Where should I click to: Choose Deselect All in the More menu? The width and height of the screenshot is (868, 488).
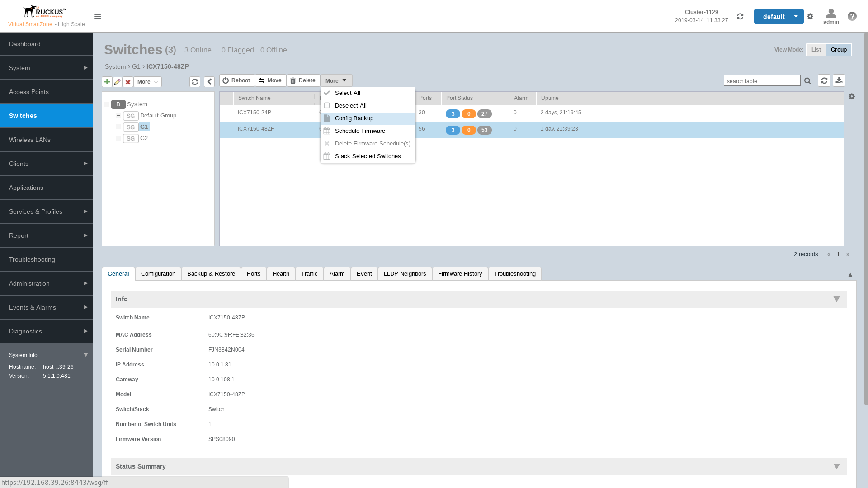pos(350,106)
